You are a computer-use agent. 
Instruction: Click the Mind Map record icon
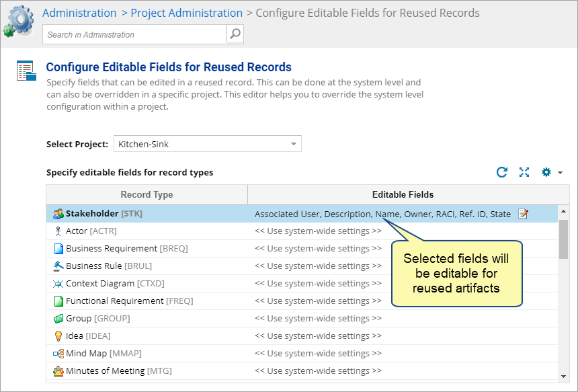[x=58, y=354]
